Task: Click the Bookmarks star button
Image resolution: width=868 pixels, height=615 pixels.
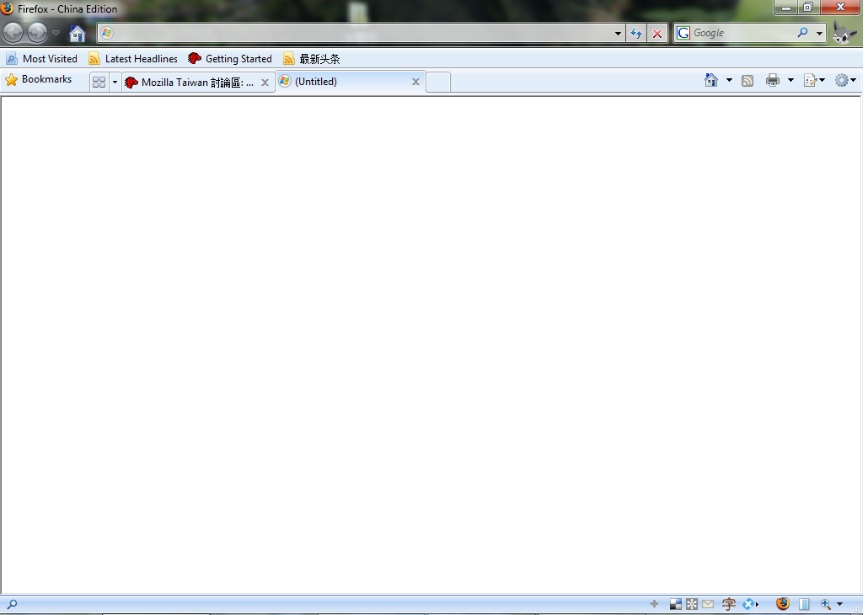Action: click(x=38, y=80)
